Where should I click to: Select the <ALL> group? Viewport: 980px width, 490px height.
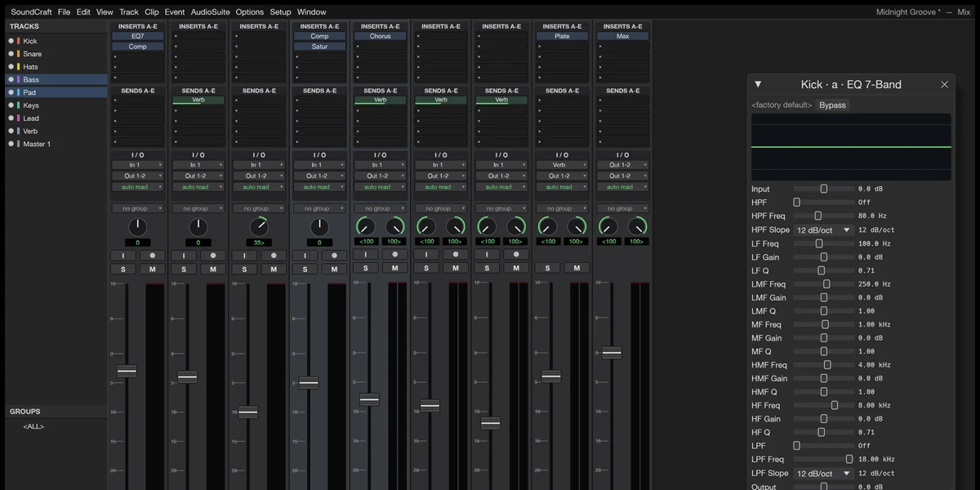33,426
